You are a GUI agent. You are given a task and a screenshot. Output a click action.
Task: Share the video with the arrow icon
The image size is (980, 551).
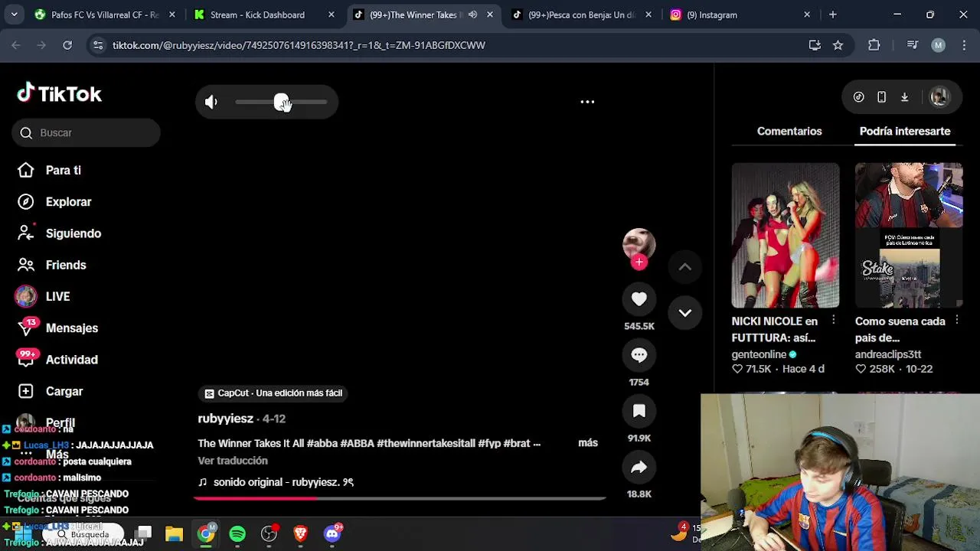639,467
